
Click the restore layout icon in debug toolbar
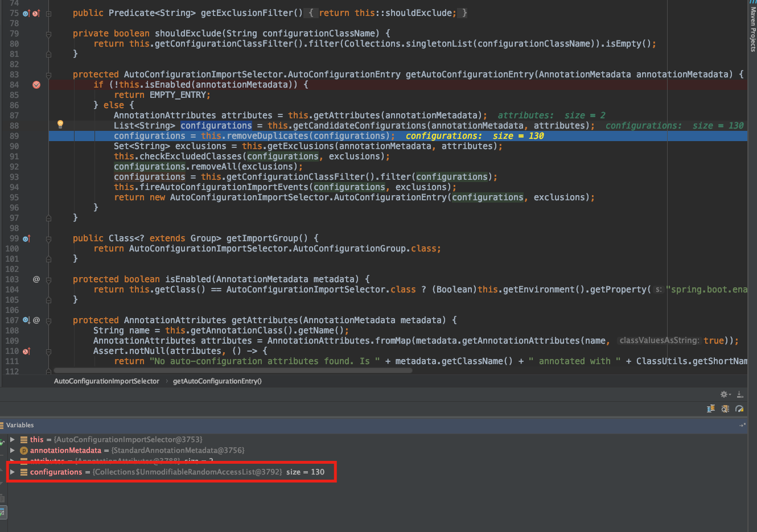pos(711,409)
